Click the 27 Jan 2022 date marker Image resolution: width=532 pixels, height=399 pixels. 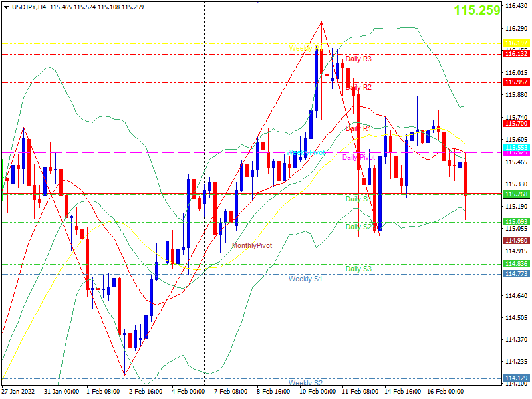coord(19,392)
